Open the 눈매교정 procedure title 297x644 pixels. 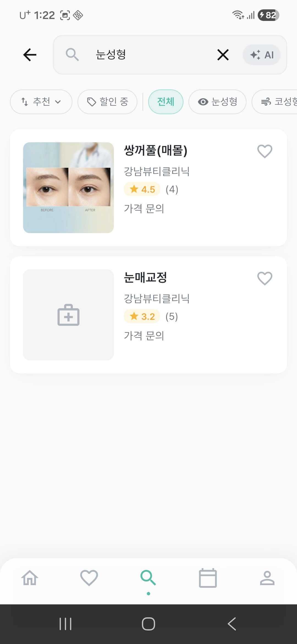pyautogui.click(x=145, y=277)
